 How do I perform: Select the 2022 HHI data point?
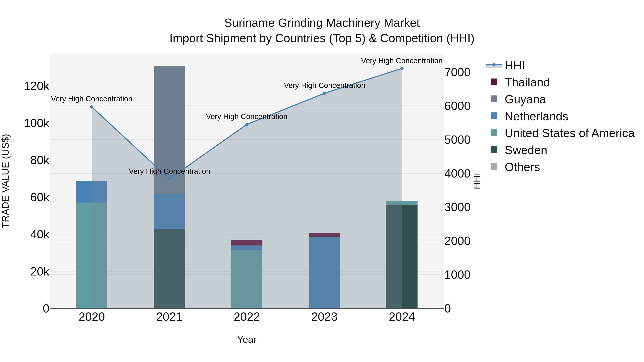(247, 124)
